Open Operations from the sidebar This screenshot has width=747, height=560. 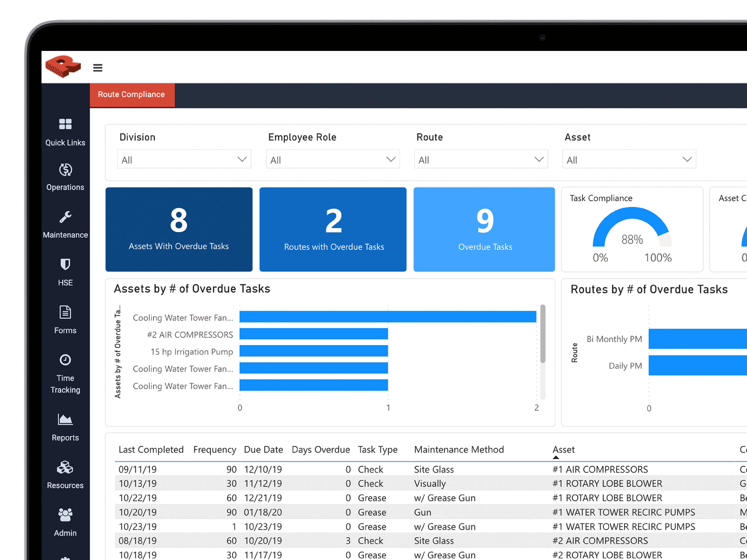[x=65, y=170]
